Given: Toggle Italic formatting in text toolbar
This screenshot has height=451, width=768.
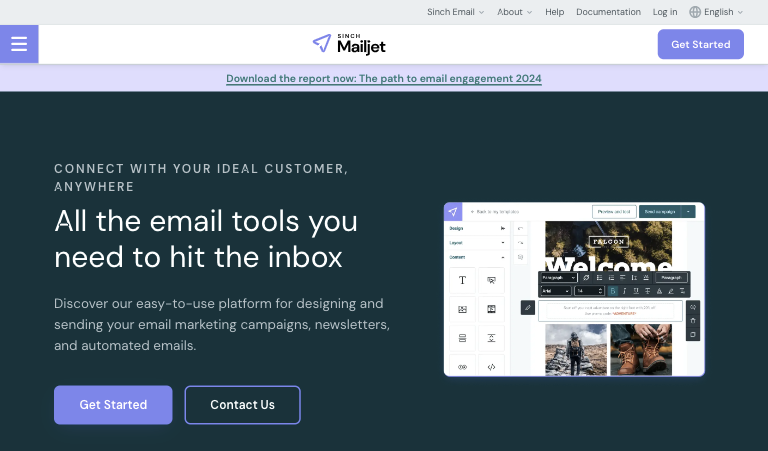Looking at the screenshot, I should click(624, 291).
